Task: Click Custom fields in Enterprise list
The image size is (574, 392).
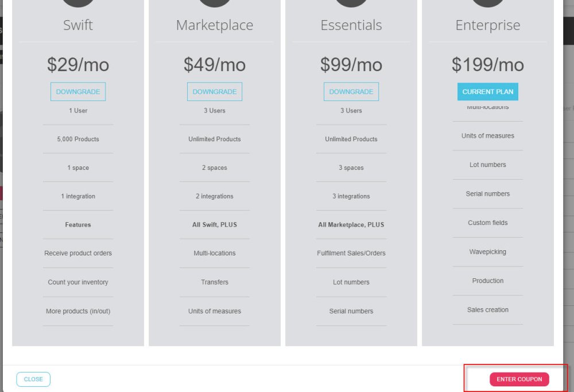Action: [488, 223]
